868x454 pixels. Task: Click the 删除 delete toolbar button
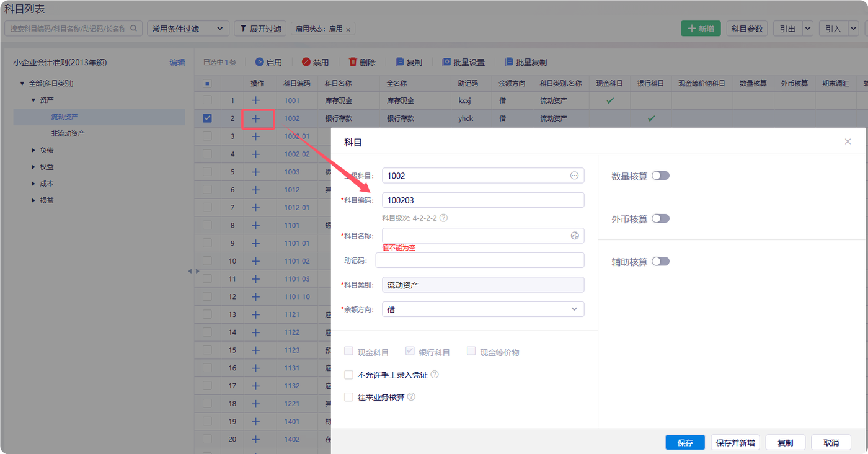click(x=362, y=62)
